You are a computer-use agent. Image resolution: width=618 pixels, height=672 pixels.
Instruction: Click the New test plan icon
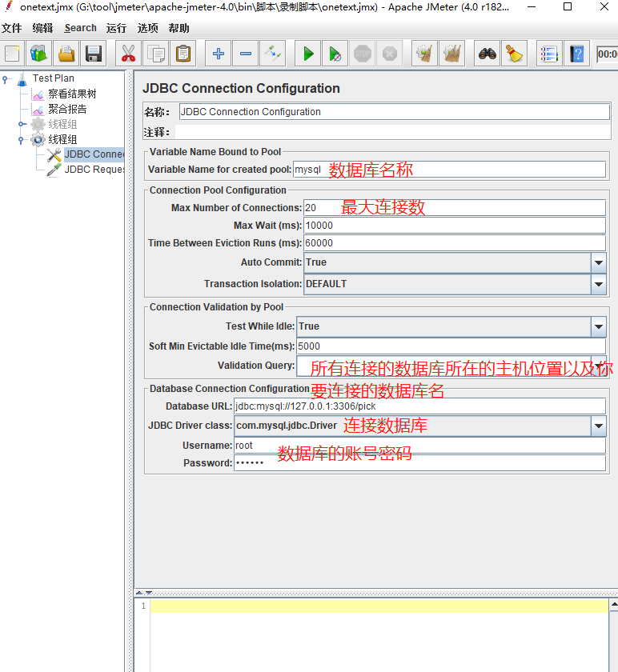pos(12,54)
